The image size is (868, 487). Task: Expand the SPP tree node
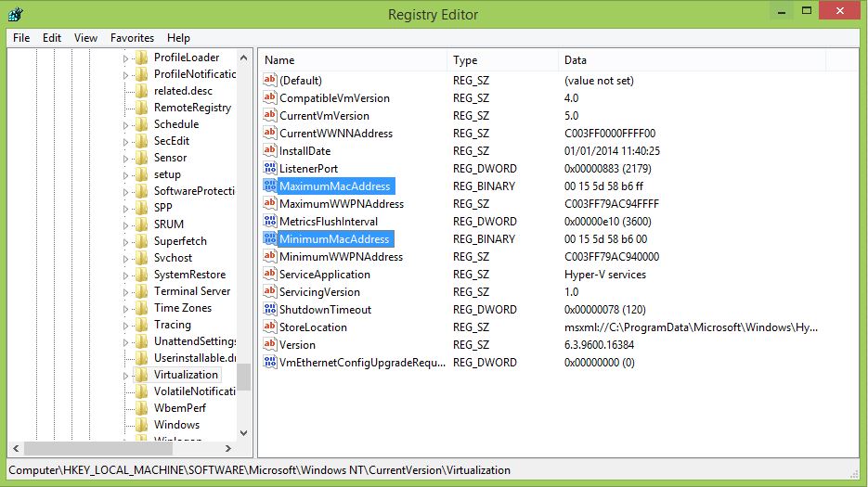click(125, 208)
